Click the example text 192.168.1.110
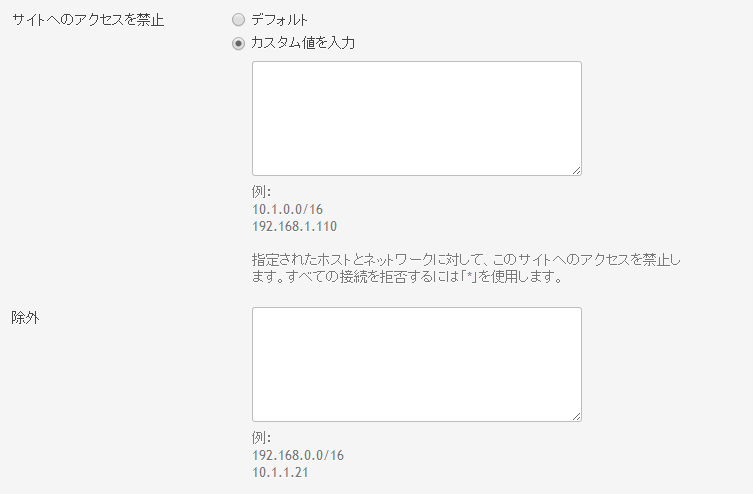Image resolution: width=753 pixels, height=494 pixels. coord(294,226)
